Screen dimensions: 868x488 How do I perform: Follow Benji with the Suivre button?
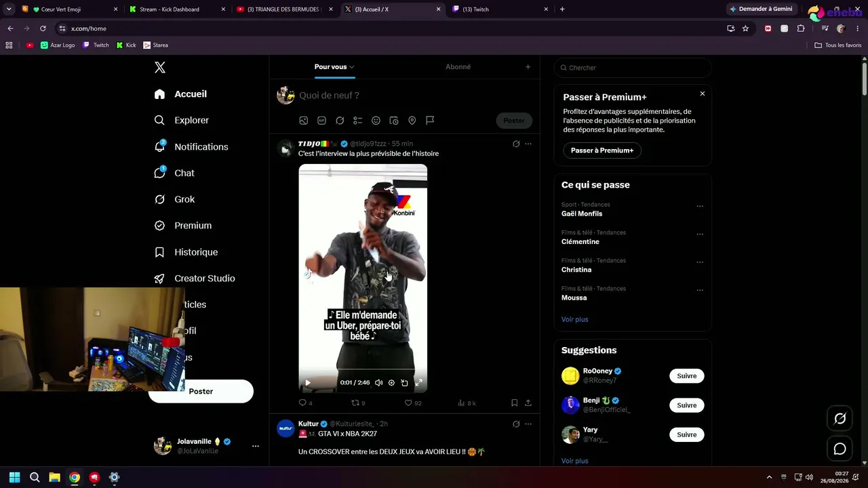pyautogui.click(x=686, y=405)
